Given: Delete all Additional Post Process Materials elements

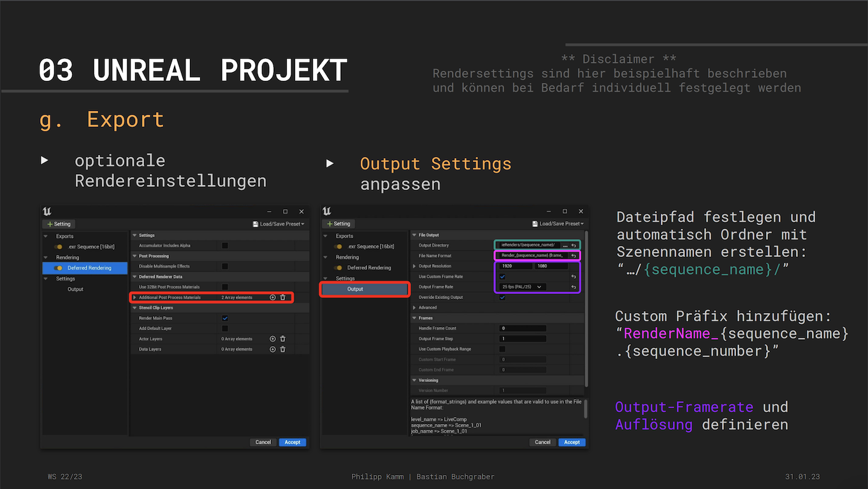Looking at the screenshot, I should click(x=283, y=297).
